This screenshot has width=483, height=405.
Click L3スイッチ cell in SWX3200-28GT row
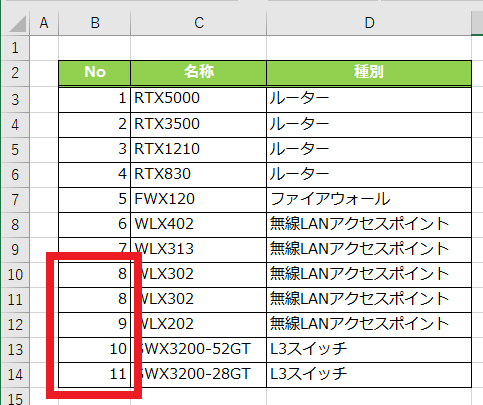pyautogui.click(x=369, y=375)
